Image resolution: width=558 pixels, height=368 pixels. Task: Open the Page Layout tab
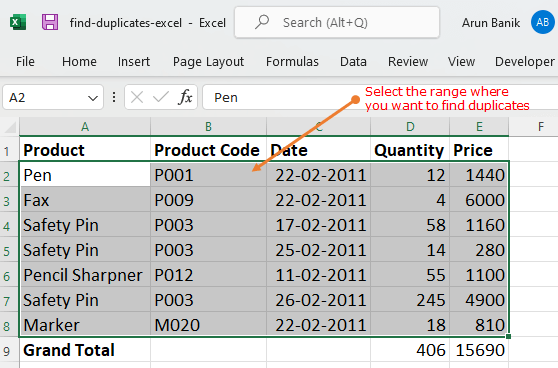tap(209, 62)
